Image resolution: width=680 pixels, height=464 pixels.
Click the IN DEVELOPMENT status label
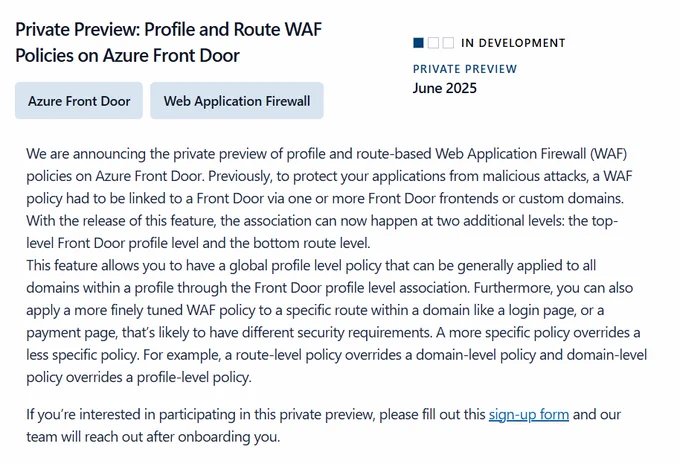pos(513,43)
